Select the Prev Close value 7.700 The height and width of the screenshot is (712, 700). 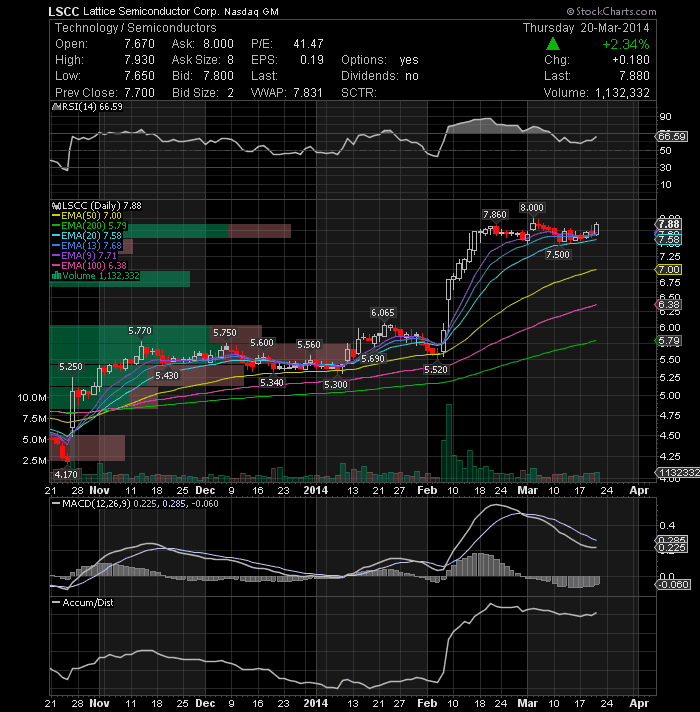point(139,93)
